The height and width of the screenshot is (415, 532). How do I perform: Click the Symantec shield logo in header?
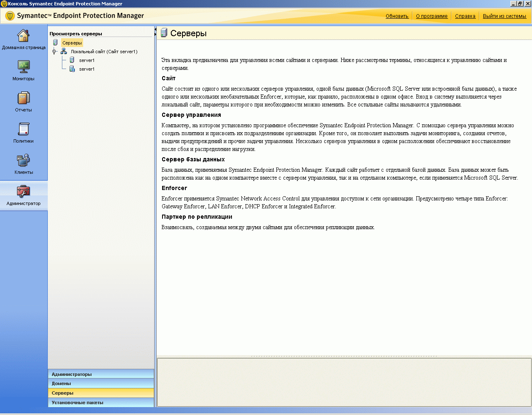point(10,16)
